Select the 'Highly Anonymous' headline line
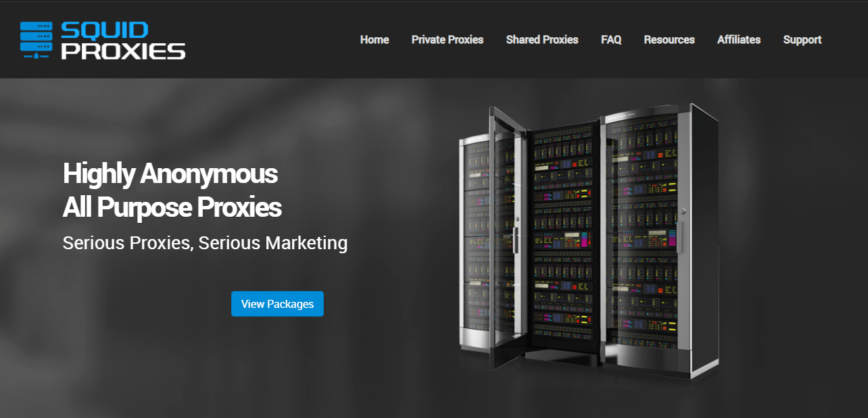 pos(170,174)
